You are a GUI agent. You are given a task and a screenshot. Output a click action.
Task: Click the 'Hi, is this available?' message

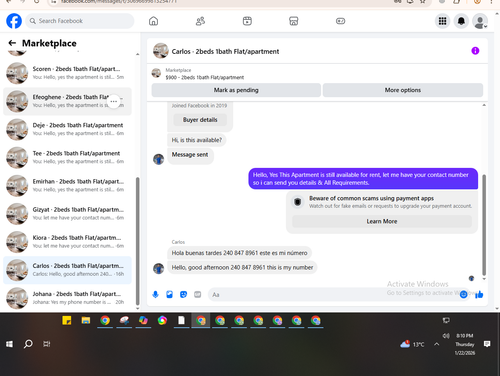coord(197,140)
